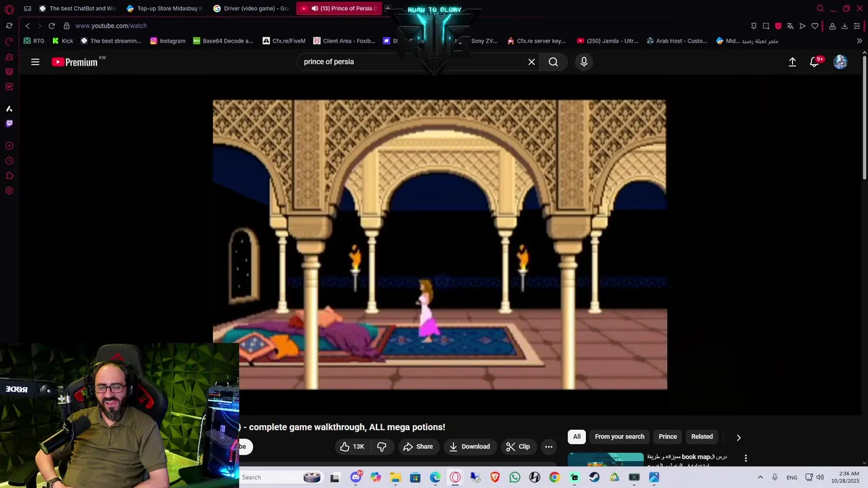868x488 pixels.
Task: Switch to Driver (video game) Google tab
Action: (252, 9)
